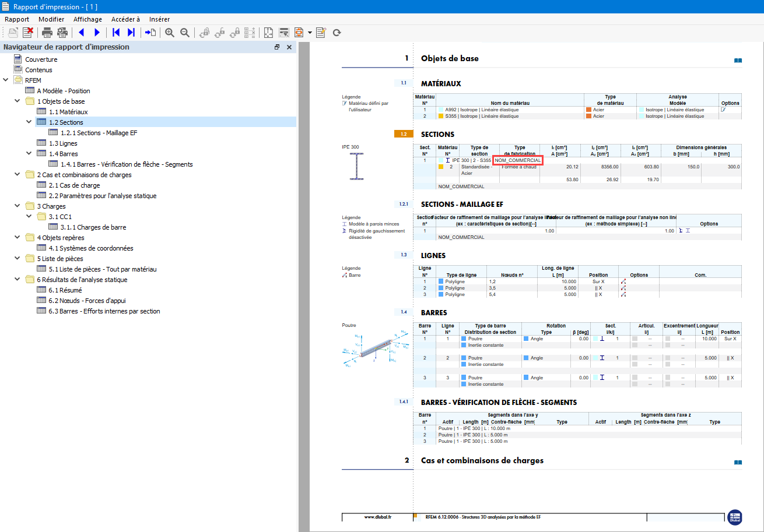Click the zoom in magnifier icon
Viewport: 764px width, 532px height.
[170, 33]
